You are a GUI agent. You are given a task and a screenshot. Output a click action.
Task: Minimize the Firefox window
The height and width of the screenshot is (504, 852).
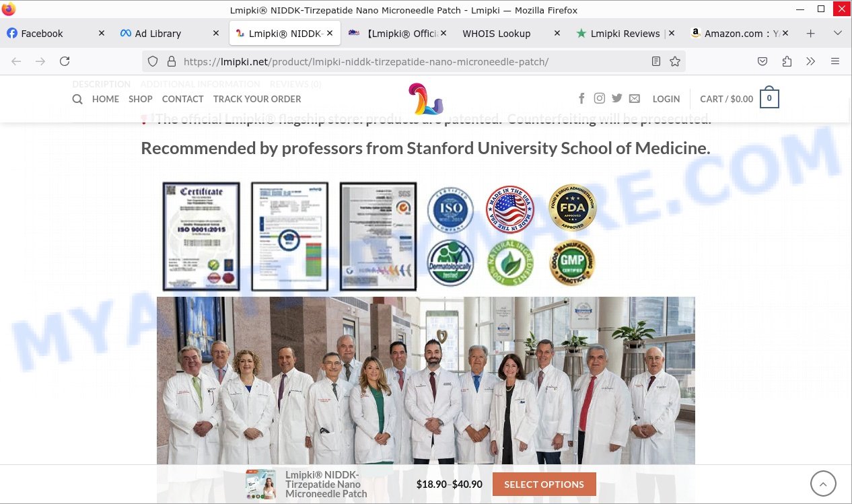tap(800, 9)
